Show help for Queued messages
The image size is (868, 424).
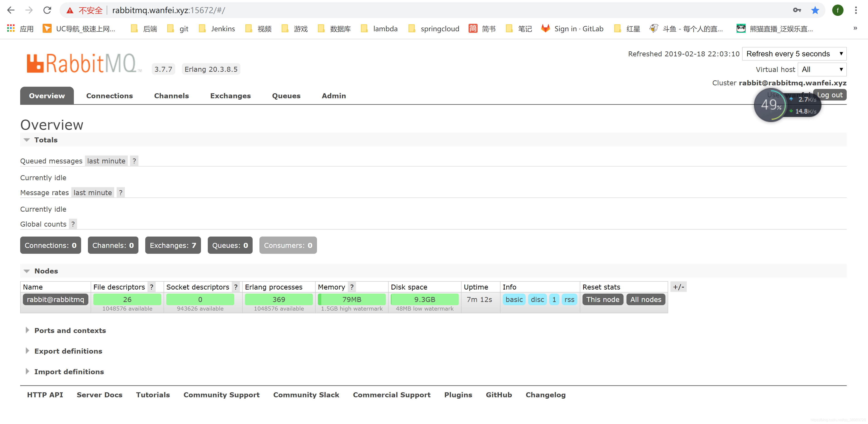point(134,161)
